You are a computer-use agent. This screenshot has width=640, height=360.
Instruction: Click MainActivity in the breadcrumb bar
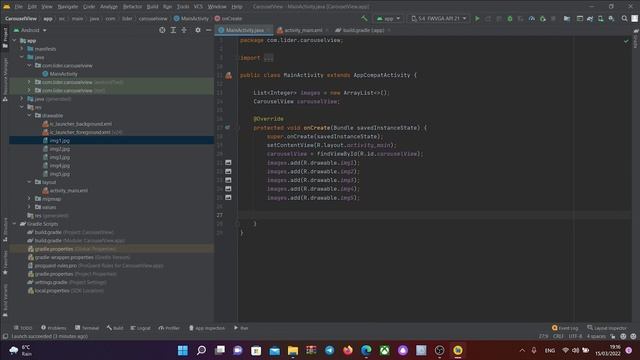point(191,18)
